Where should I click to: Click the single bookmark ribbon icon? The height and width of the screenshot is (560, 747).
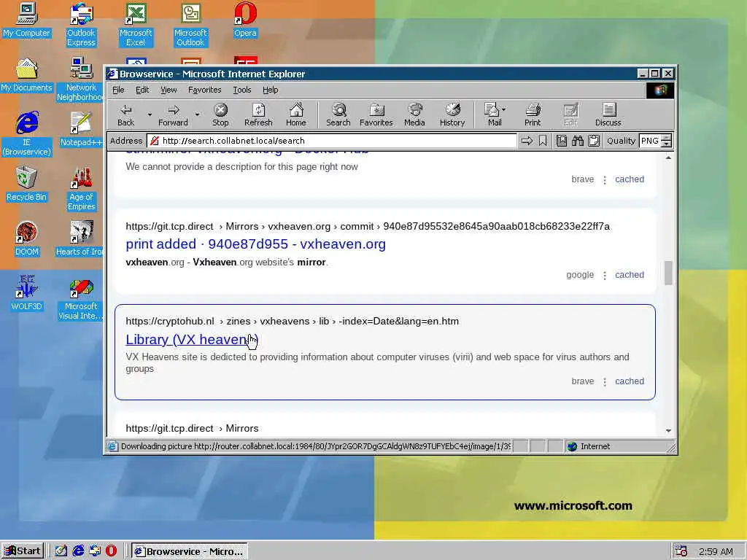pyautogui.click(x=543, y=141)
